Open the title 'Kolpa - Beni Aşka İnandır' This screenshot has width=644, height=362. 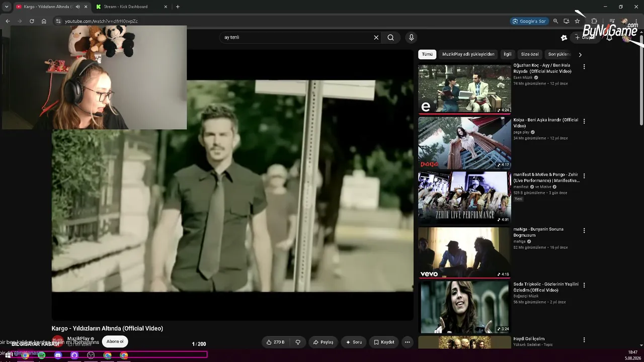click(546, 123)
